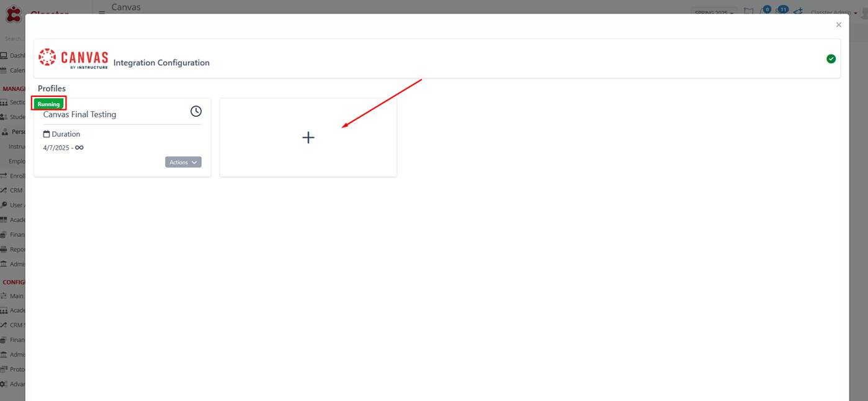This screenshot has height=401, width=868.
Task: Click the calendar icon beside Duration
Action: (47, 134)
